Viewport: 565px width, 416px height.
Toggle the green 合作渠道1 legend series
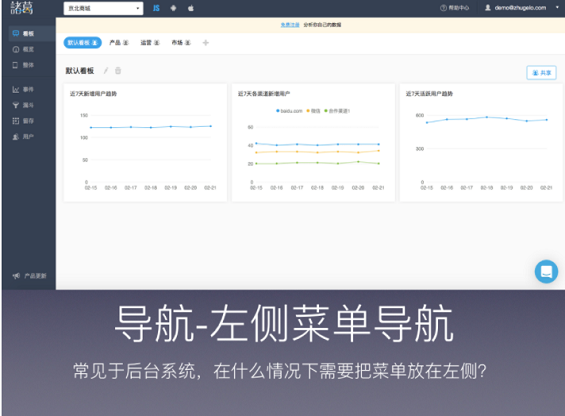pos(337,111)
